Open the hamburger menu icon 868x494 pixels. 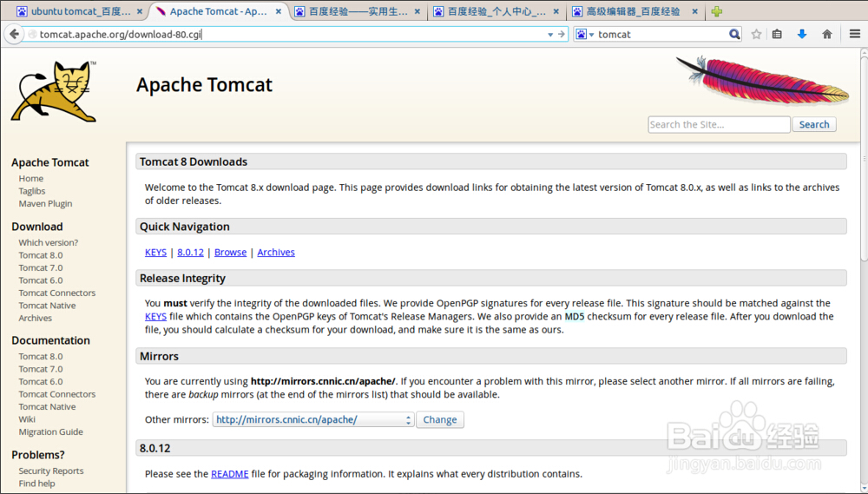point(855,35)
